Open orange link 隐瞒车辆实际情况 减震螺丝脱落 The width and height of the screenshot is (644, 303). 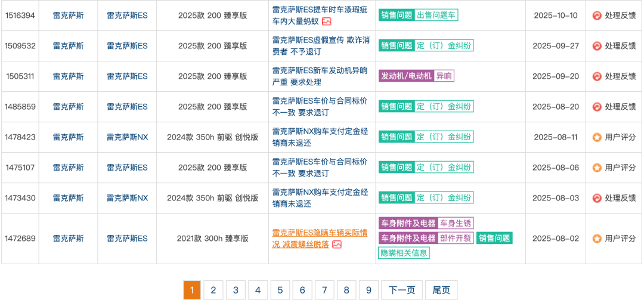pos(320,239)
